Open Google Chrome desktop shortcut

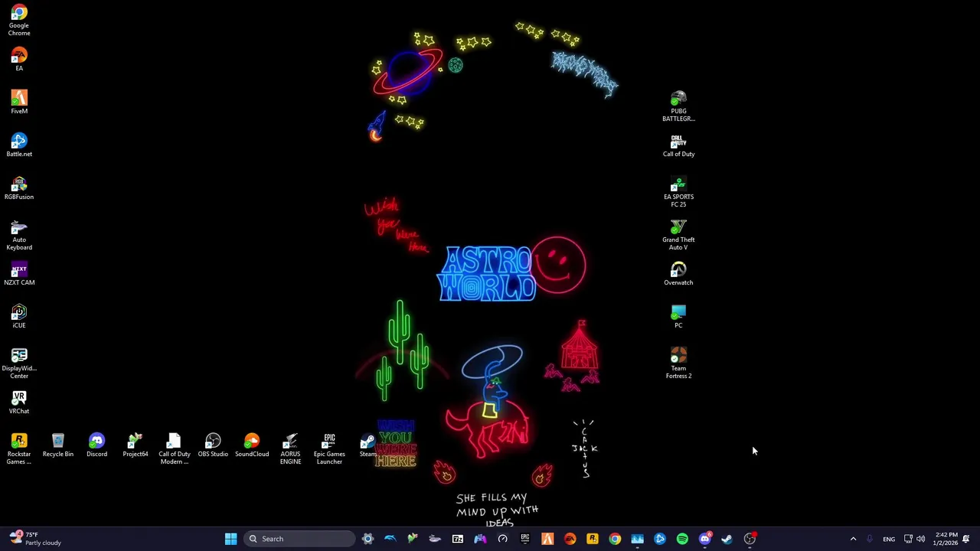19,21
